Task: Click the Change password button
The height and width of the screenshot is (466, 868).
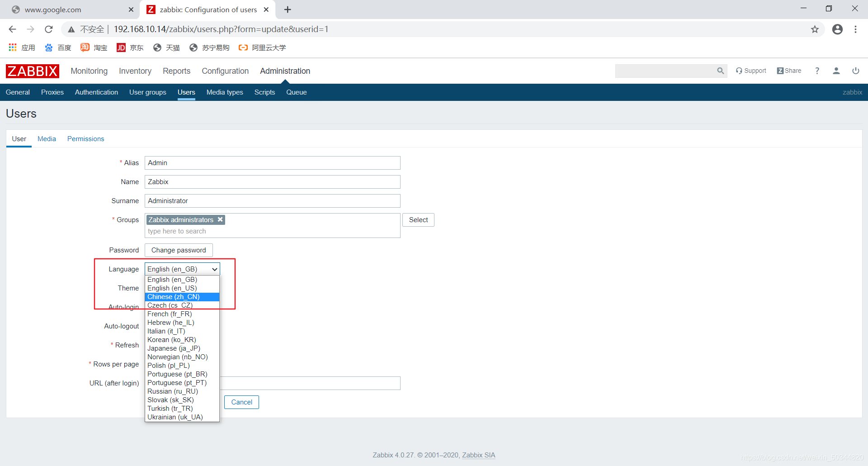Action: [179, 250]
